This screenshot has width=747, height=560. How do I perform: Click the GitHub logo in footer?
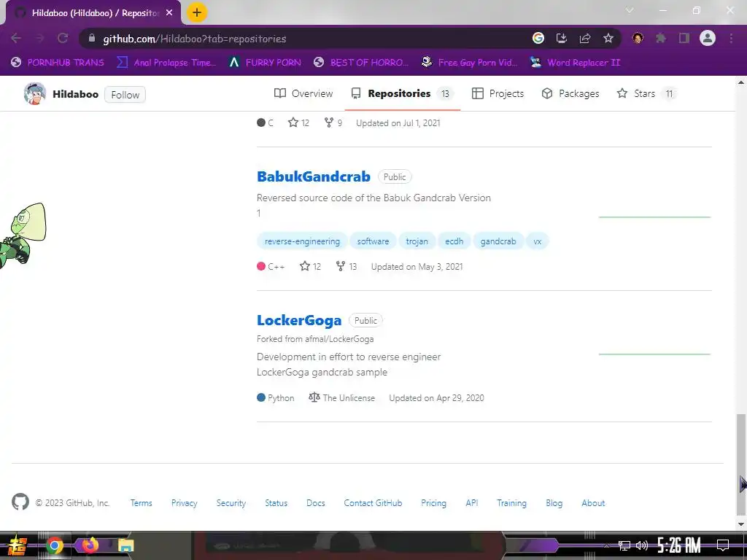click(20, 502)
